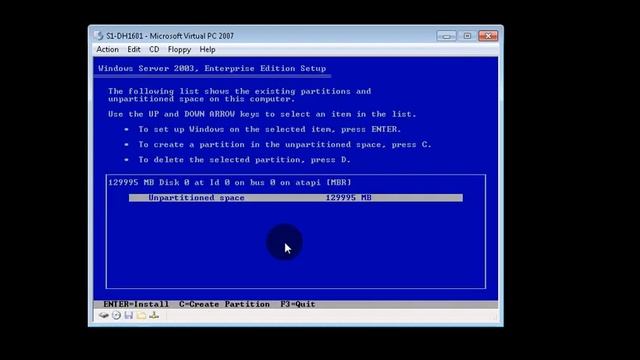This screenshot has width=640, height=360.
Task: Click the S1-DH1601 window title text
Action: [x=170, y=36]
